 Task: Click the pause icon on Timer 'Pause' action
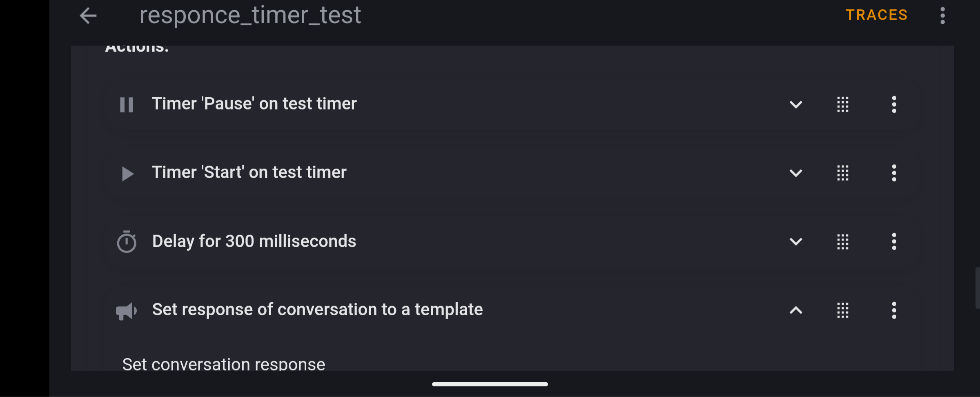(127, 105)
